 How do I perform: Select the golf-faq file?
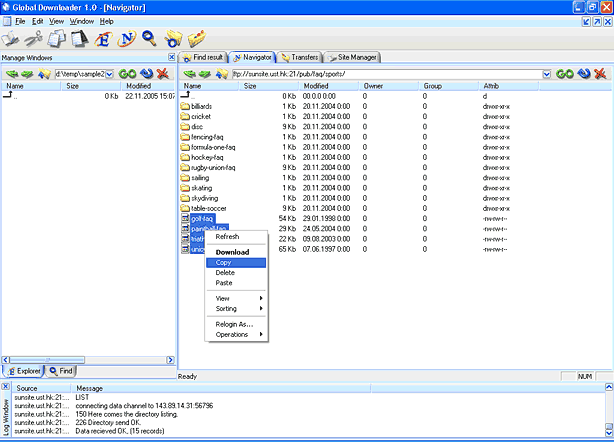pos(198,218)
